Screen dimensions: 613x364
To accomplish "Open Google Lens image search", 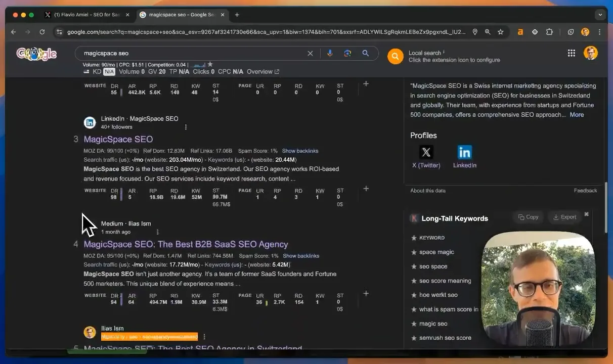I will 347,53.
